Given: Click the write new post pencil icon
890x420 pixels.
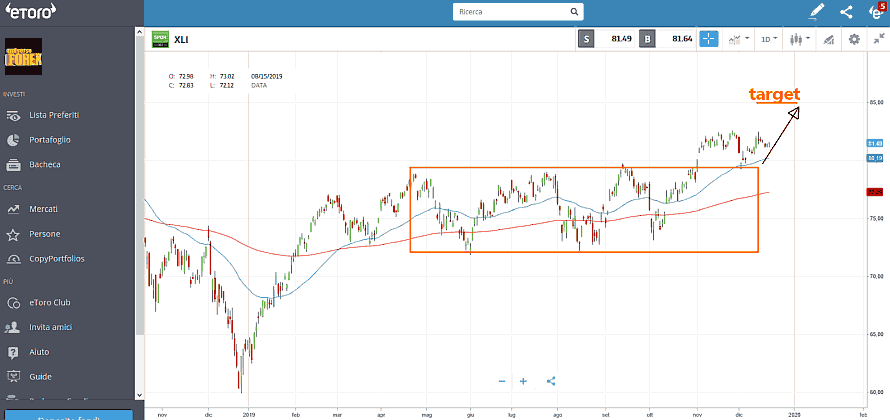Looking at the screenshot, I should coord(817,12).
